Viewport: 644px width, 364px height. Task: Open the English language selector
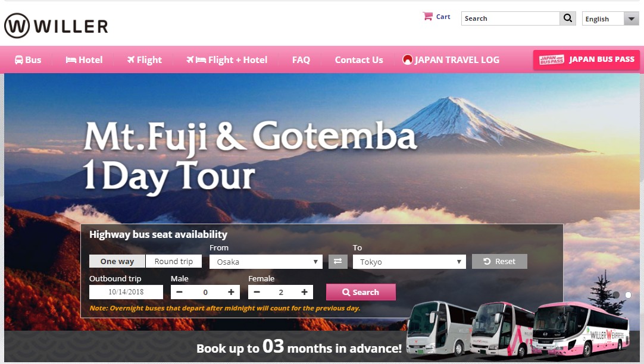(x=610, y=18)
